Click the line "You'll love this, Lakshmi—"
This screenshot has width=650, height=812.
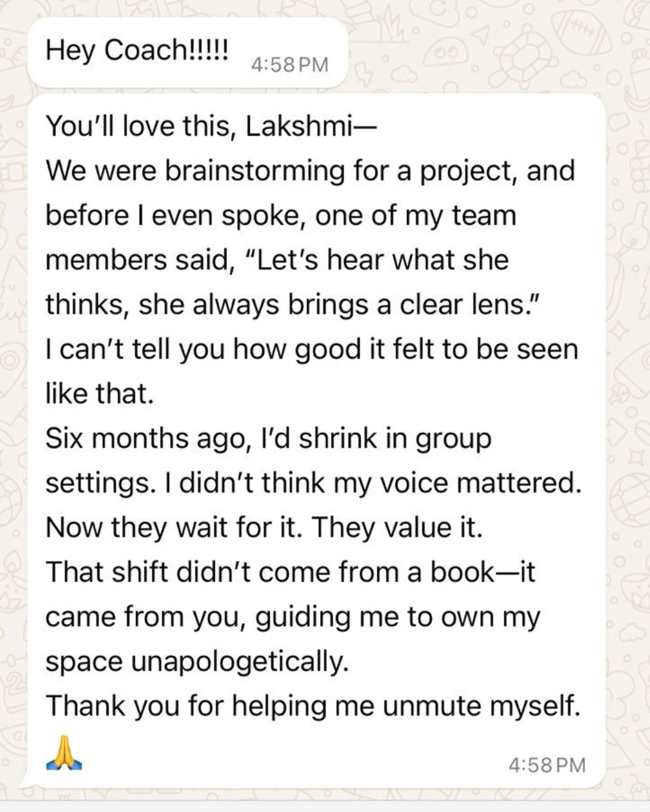point(211,126)
